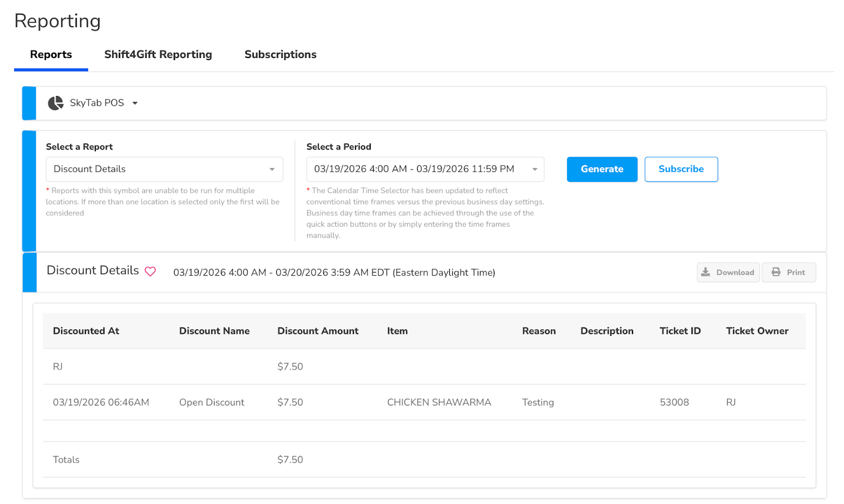Image resolution: width=844 pixels, height=504 pixels.
Task: Select ticket ID 53008 cell
Action: [x=674, y=402]
